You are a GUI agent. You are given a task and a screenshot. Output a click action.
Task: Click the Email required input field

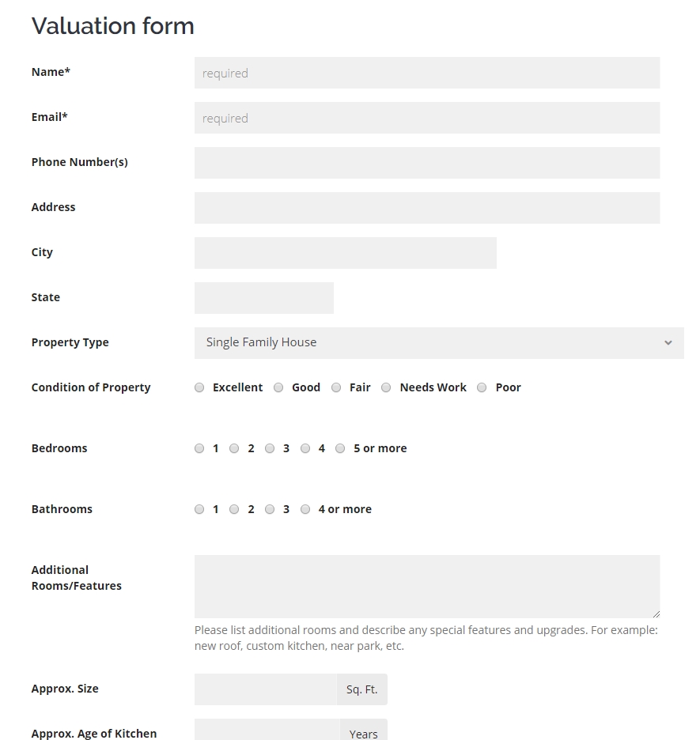pyautogui.click(x=427, y=118)
